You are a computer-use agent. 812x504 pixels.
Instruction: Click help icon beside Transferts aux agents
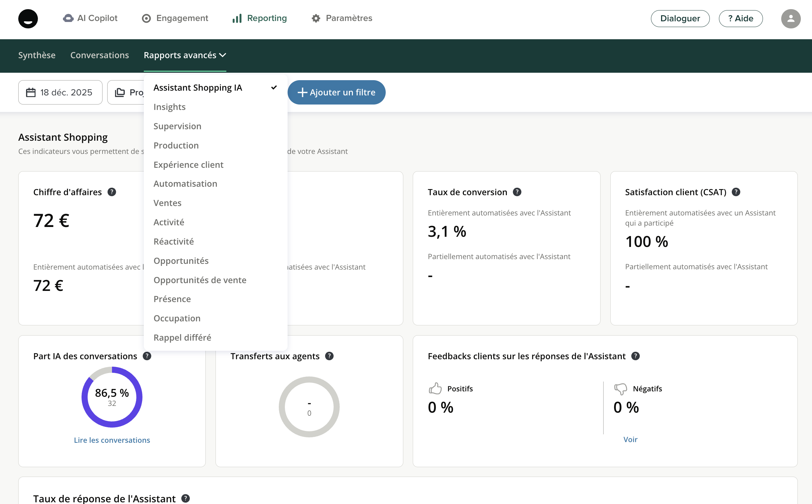pyautogui.click(x=329, y=356)
